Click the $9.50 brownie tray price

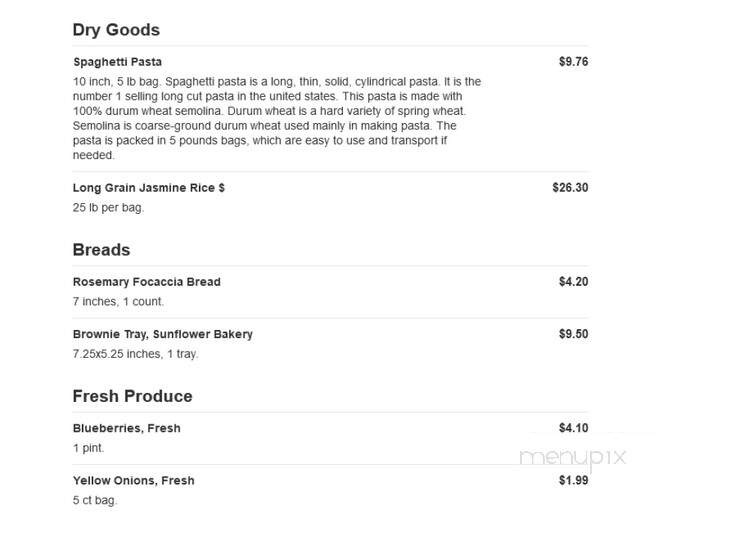[573, 334]
